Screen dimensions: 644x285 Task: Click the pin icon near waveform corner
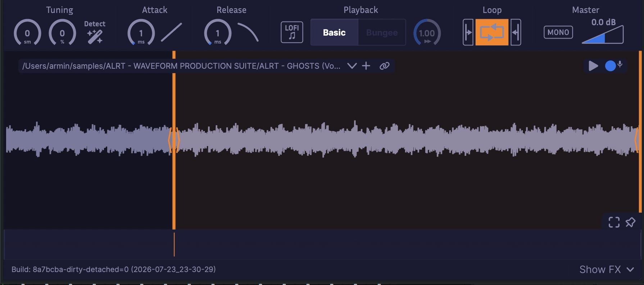630,222
